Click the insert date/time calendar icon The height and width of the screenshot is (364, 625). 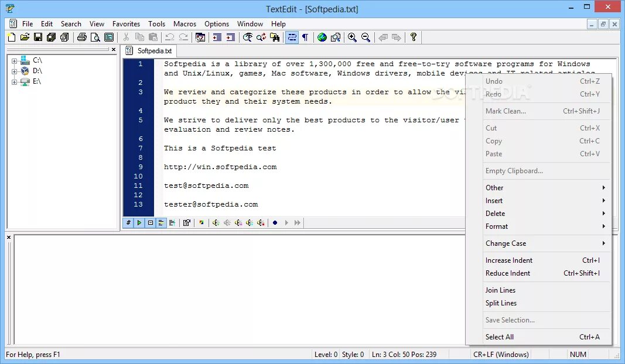[200, 37]
